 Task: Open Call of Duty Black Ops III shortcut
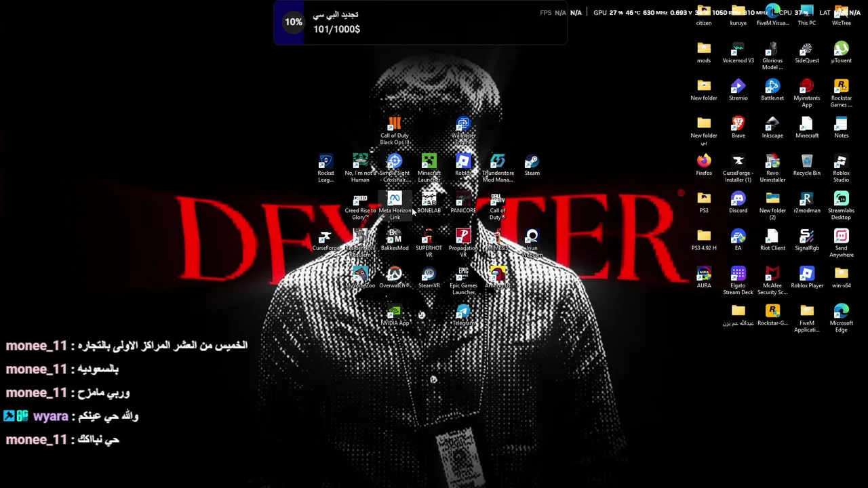(395, 131)
